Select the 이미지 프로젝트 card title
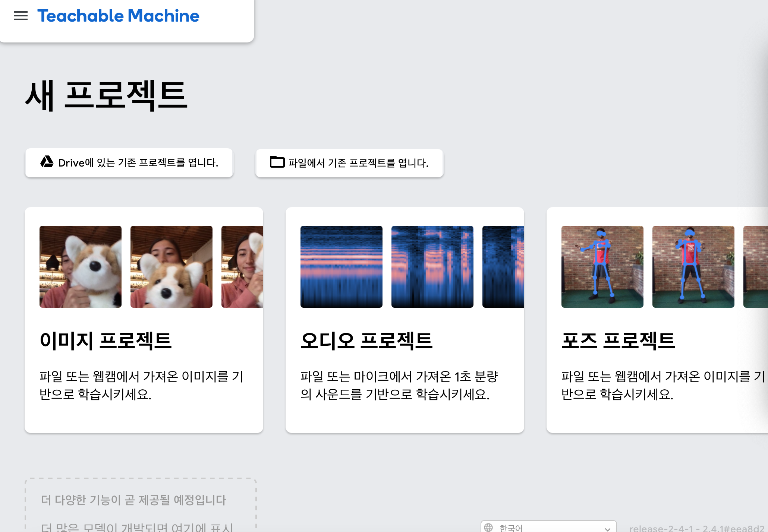Viewport: 768px width, 532px height. click(106, 341)
